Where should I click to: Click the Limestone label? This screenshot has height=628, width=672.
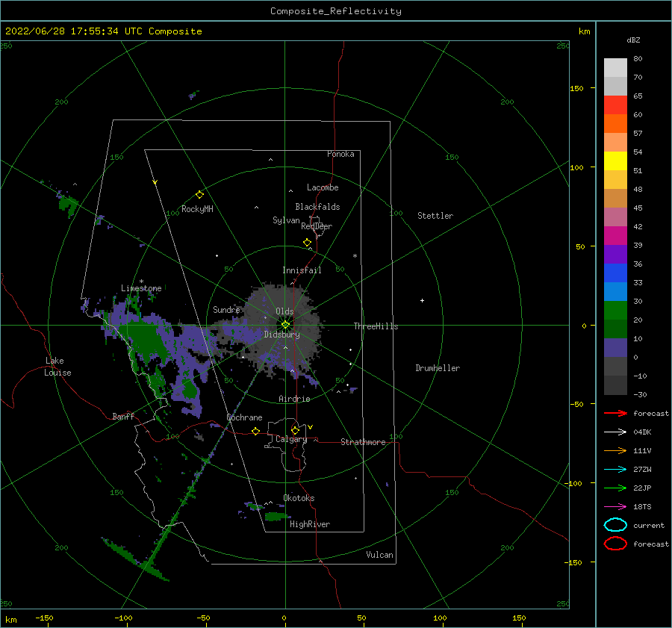[141, 288]
